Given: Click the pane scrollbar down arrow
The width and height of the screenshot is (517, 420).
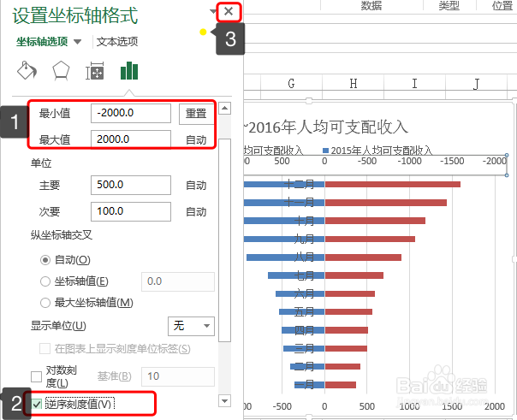Looking at the screenshot, I should point(224,401).
